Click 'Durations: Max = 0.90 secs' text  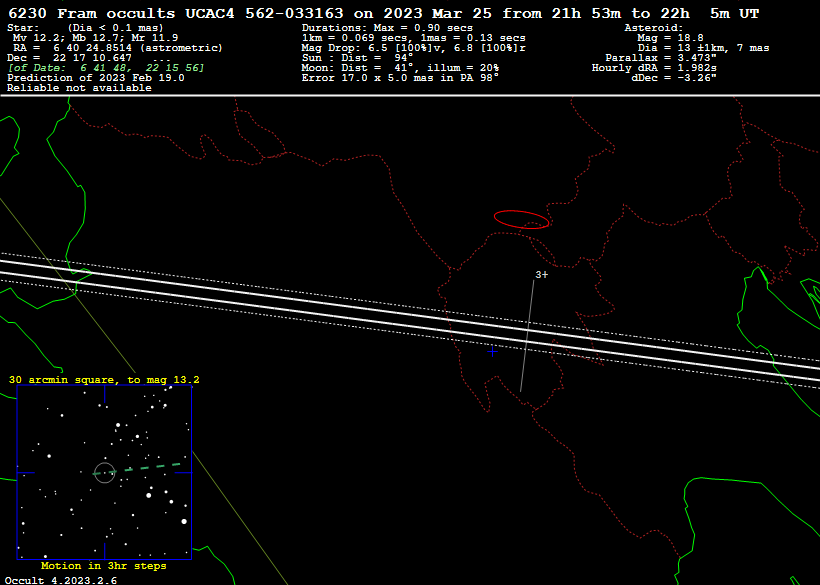pyautogui.click(x=387, y=28)
